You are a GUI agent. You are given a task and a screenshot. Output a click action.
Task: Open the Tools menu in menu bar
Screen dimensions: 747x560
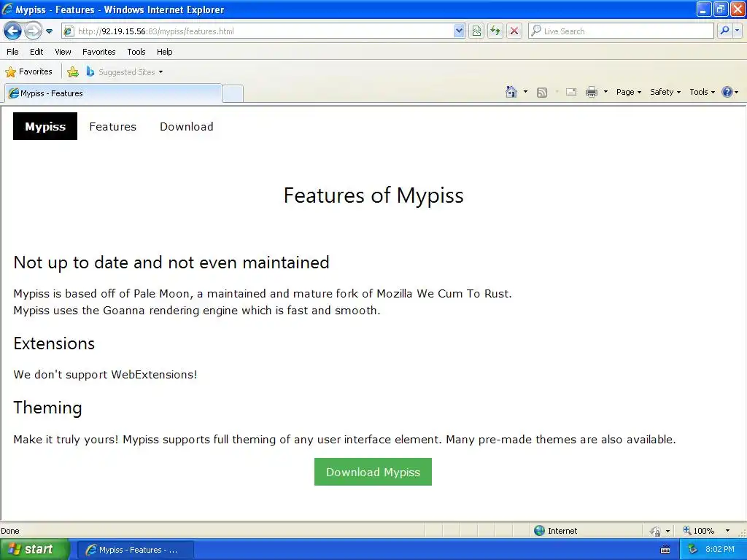pos(136,52)
